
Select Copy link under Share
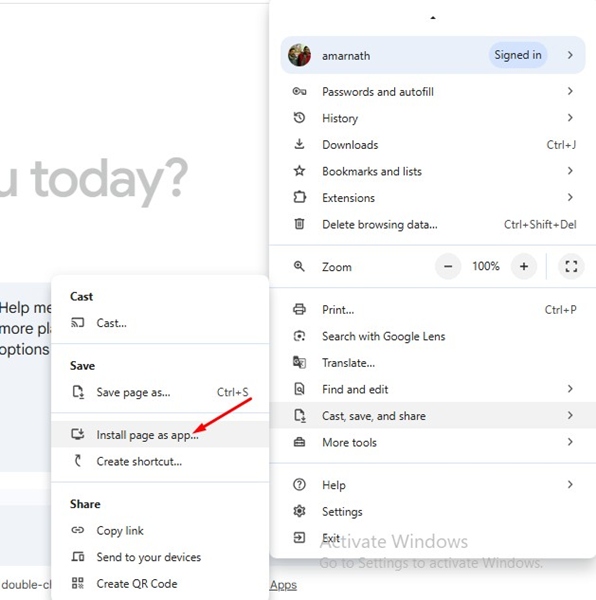coord(160,530)
